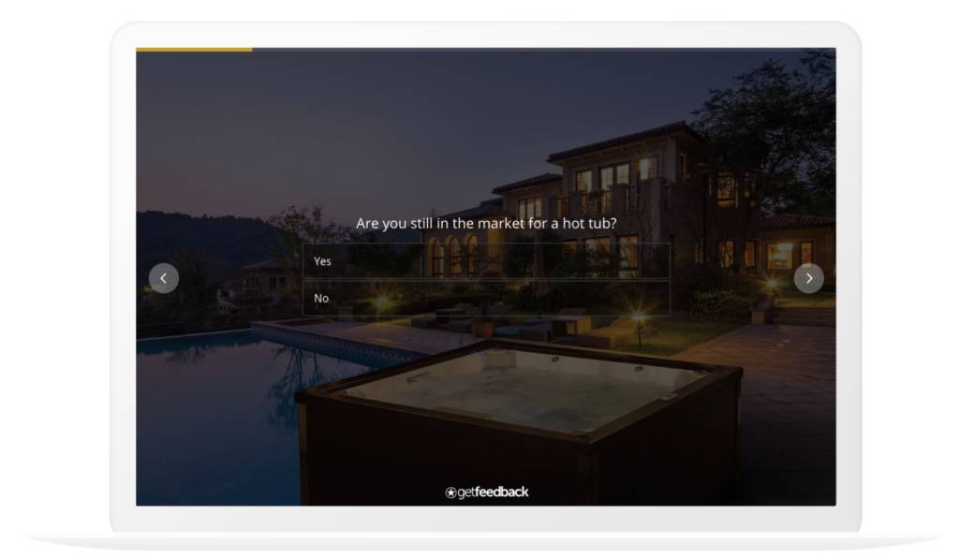Go back using the left chevron arrow
Screen dimensions: 959x560
coord(163,278)
